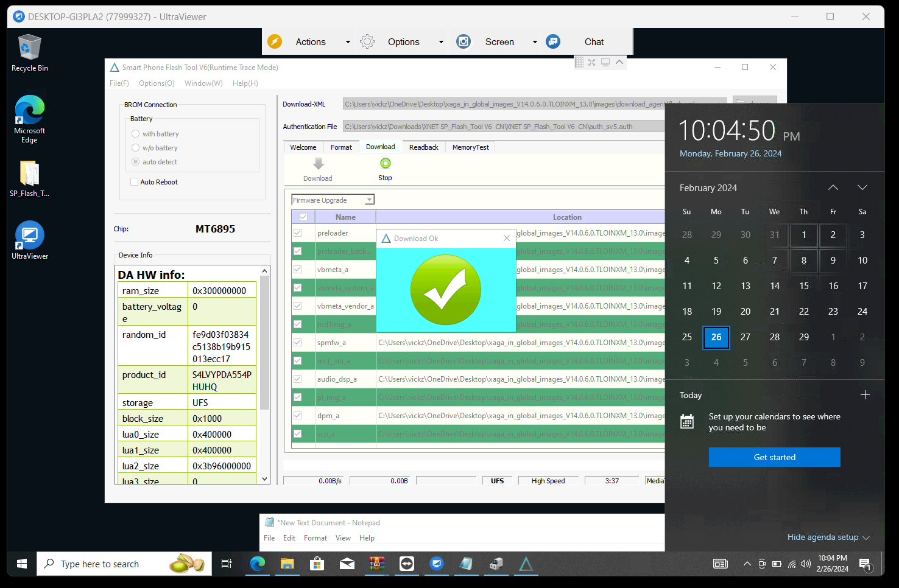
Task: Go to previous month in calendar
Action: coord(833,187)
